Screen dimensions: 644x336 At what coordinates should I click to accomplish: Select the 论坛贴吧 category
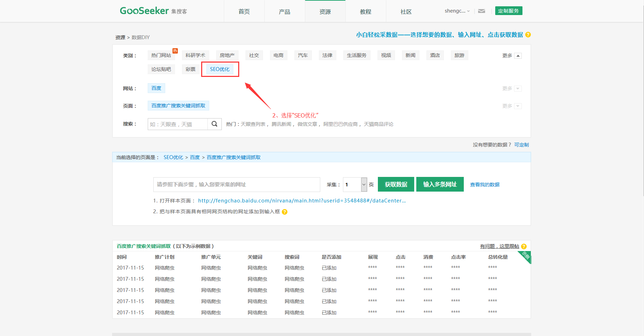161,69
